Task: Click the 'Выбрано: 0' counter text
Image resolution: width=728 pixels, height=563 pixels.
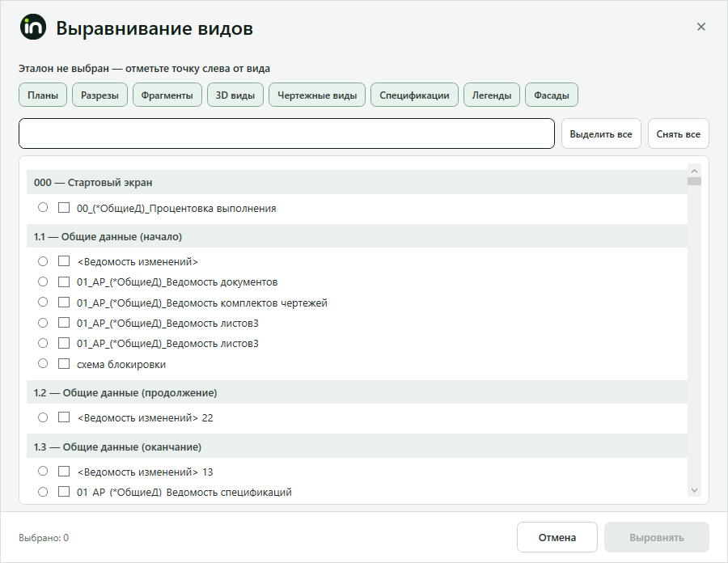Action: (44, 537)
